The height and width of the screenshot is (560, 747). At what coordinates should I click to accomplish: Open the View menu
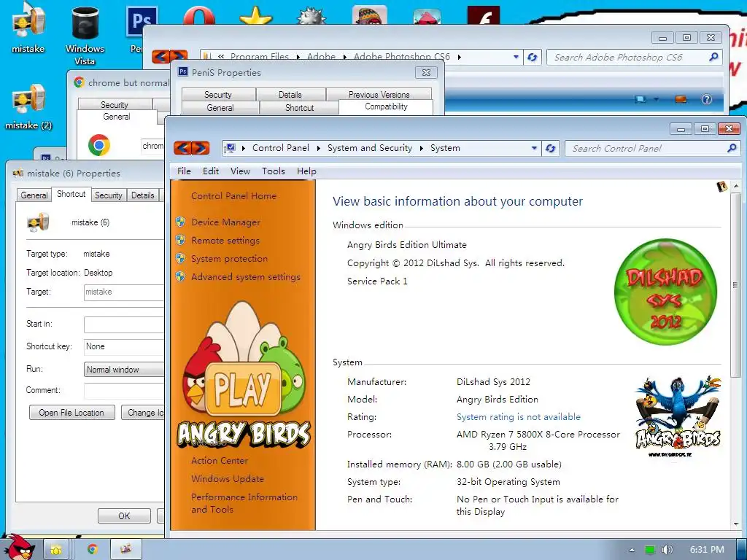[x=240, y=171]
